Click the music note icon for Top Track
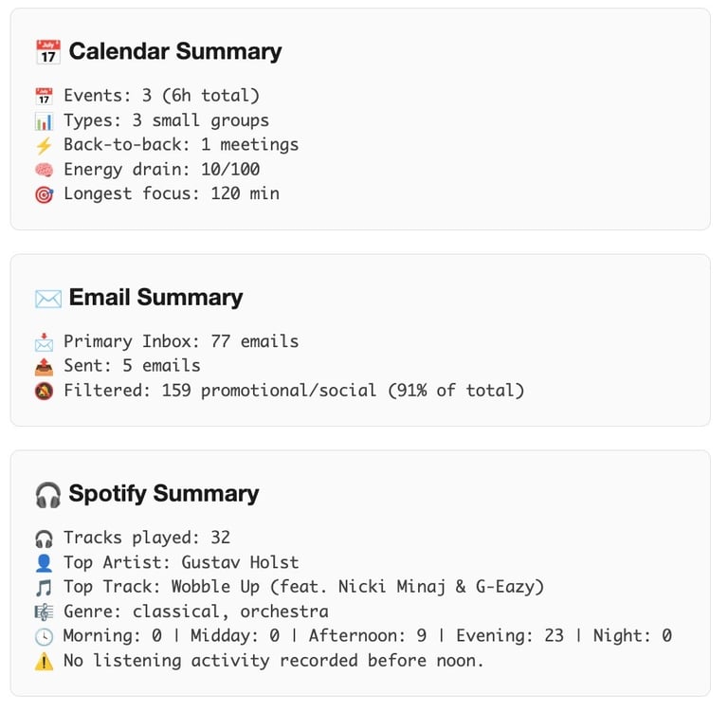This screenshot has height=713, width=728. pyautogui.click(x=45, y=588)
